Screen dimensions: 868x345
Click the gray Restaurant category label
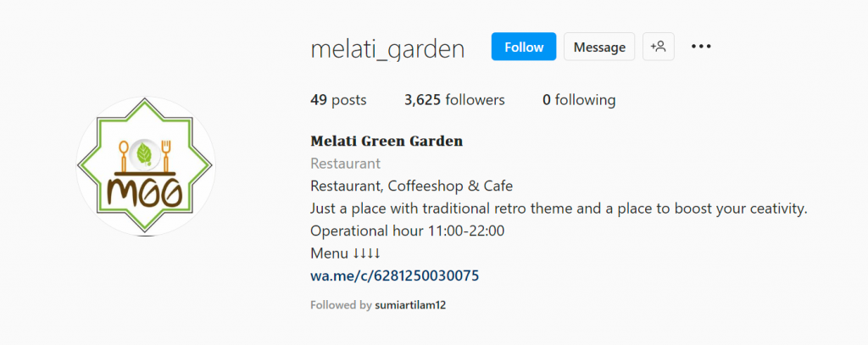click(346, 164)
